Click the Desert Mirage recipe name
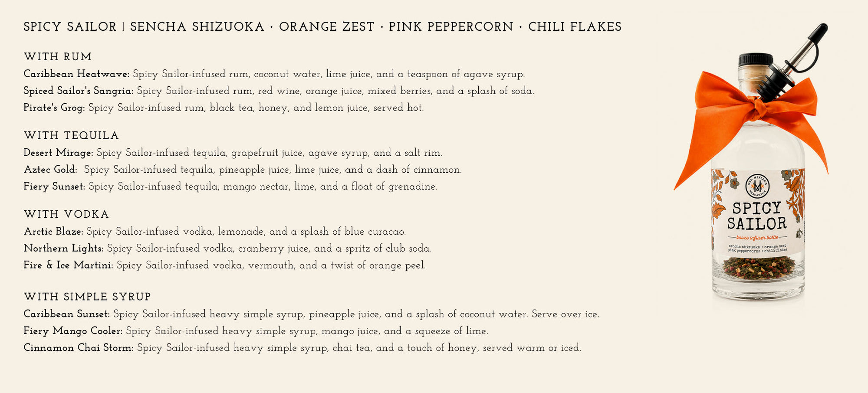Image resolution: width=868 pixels, height=393 pixels. [58, 153]
